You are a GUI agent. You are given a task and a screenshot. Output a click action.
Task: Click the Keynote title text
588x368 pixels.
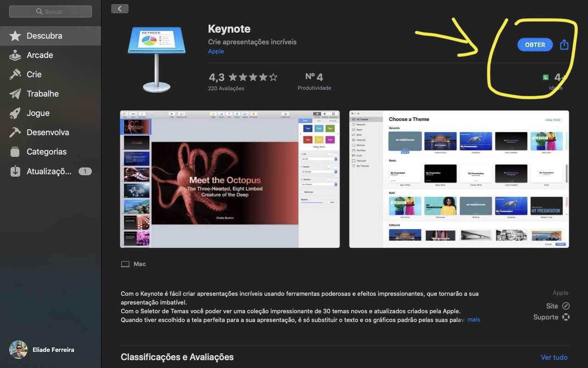pyautogui.click(x=229, y=29)
